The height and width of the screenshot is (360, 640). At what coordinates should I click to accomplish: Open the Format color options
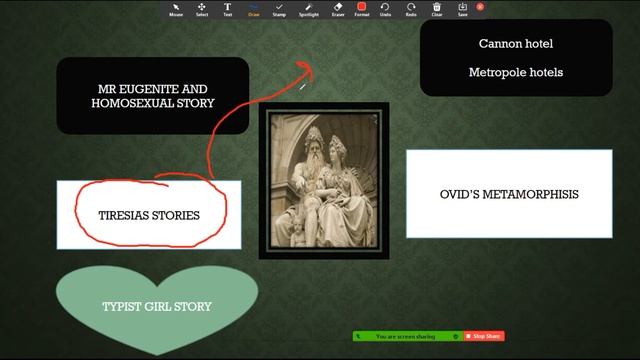362,9
